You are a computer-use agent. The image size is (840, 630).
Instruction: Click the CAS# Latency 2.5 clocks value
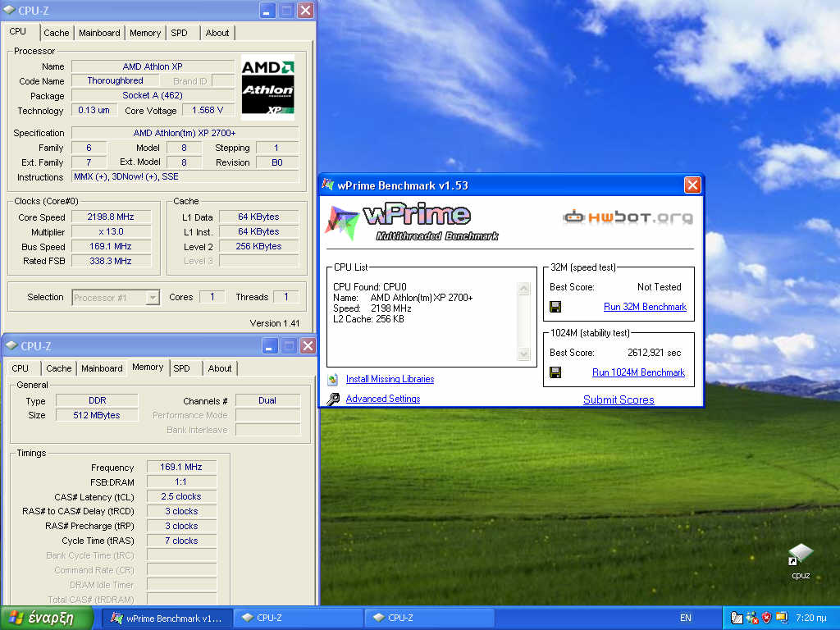coord(181,496)
